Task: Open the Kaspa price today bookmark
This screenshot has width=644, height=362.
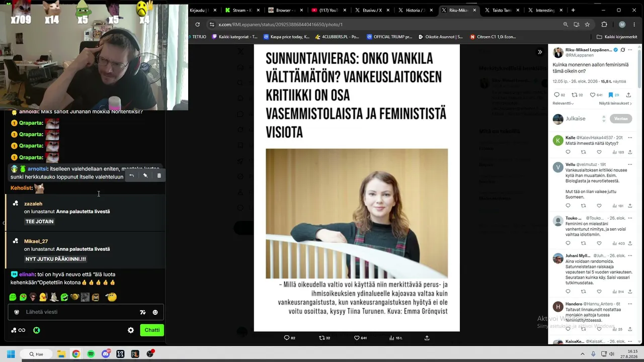Action: click(286, 37)
